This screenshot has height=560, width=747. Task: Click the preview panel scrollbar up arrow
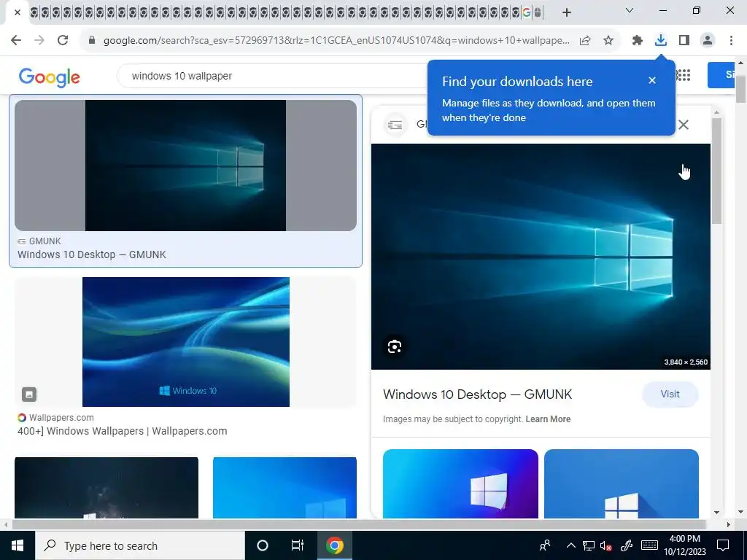716,113
